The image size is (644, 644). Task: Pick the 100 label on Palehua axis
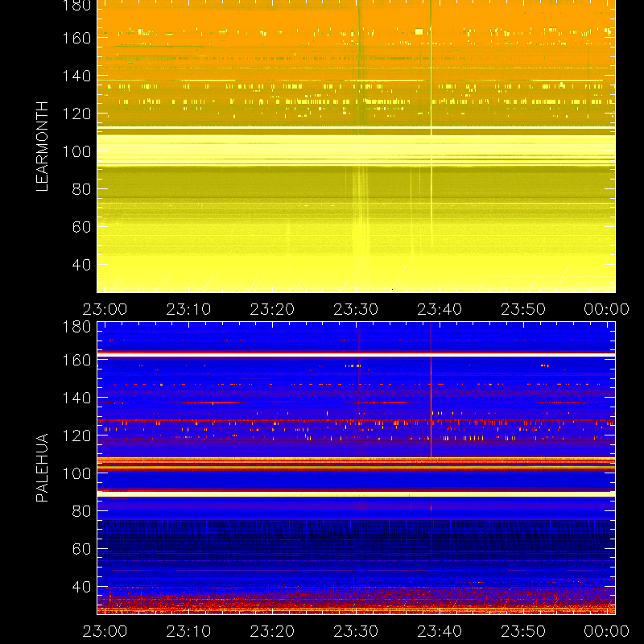[x=76, y=473]
